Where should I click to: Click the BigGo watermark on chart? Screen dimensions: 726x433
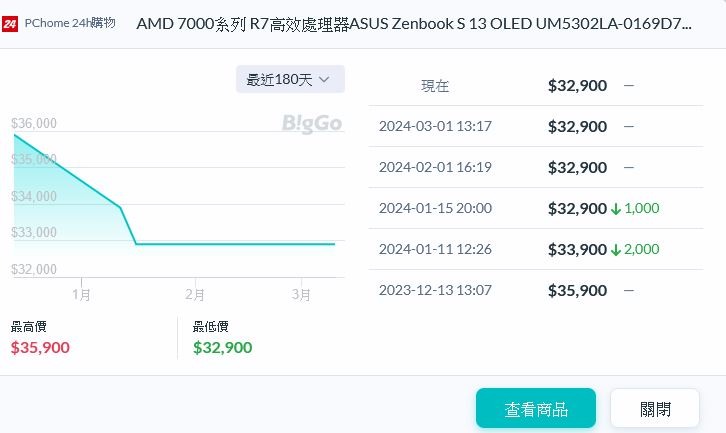point(312,124)
